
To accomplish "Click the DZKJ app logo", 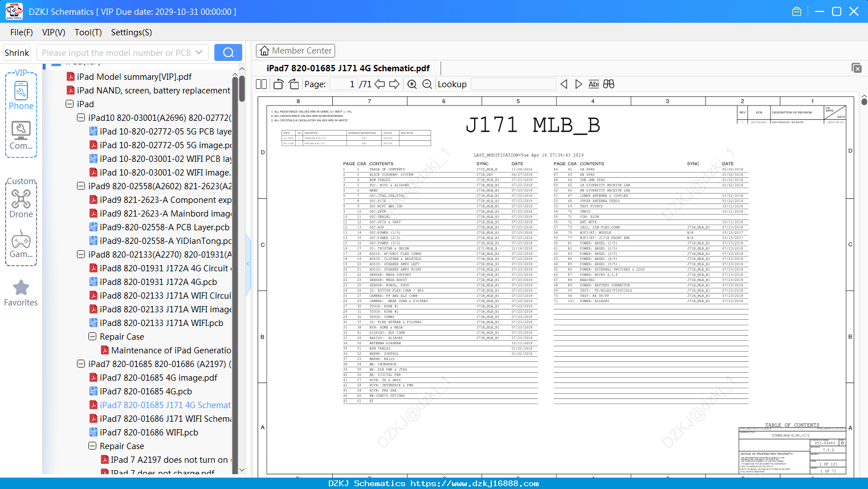I will click(14, 11).
